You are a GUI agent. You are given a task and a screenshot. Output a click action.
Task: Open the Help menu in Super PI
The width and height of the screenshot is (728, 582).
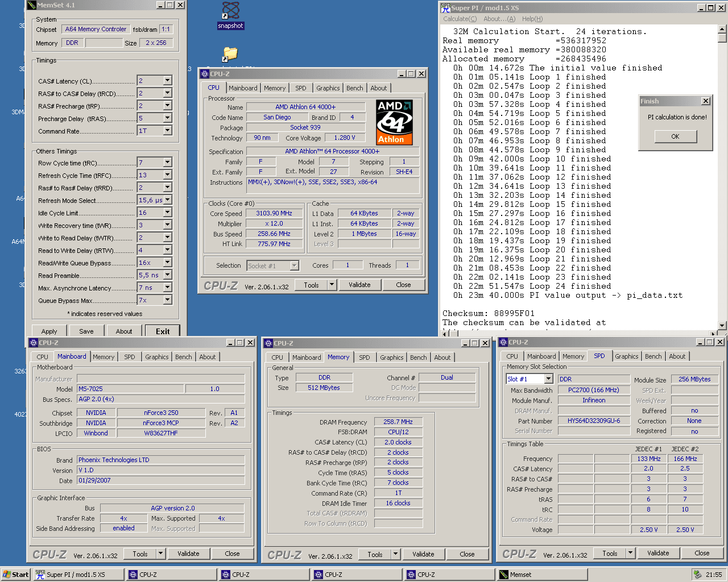532,19
